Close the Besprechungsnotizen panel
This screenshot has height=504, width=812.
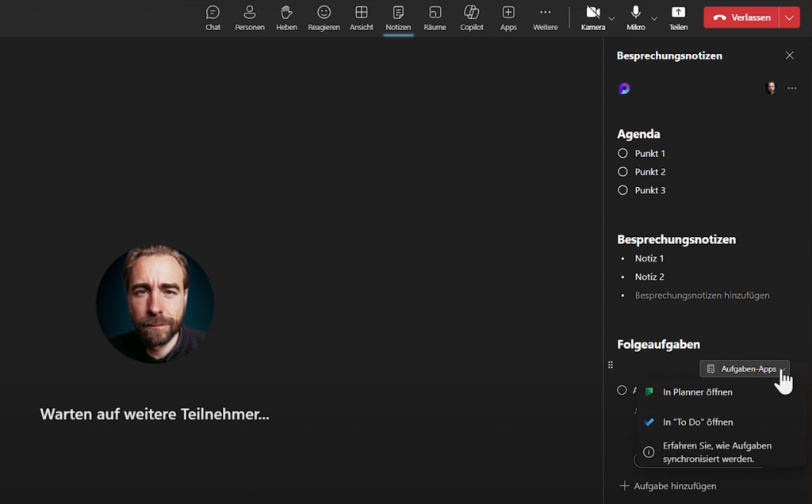(x=789, y=55)
